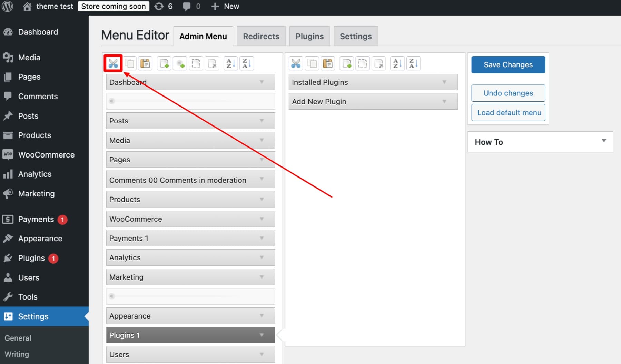Viewport: 621px width, 364px height.
Task: Select the Cut menu item tool
Action: point(113,63)
